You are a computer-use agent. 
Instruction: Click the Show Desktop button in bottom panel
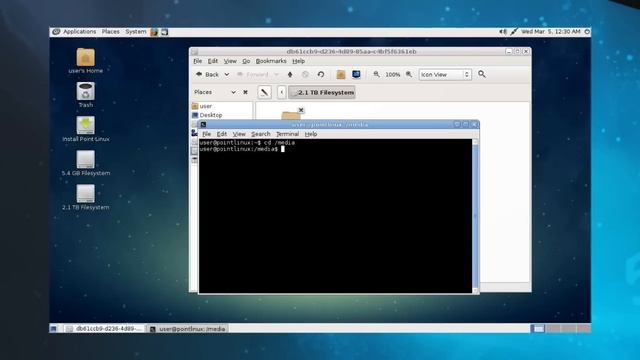(53, 329)
